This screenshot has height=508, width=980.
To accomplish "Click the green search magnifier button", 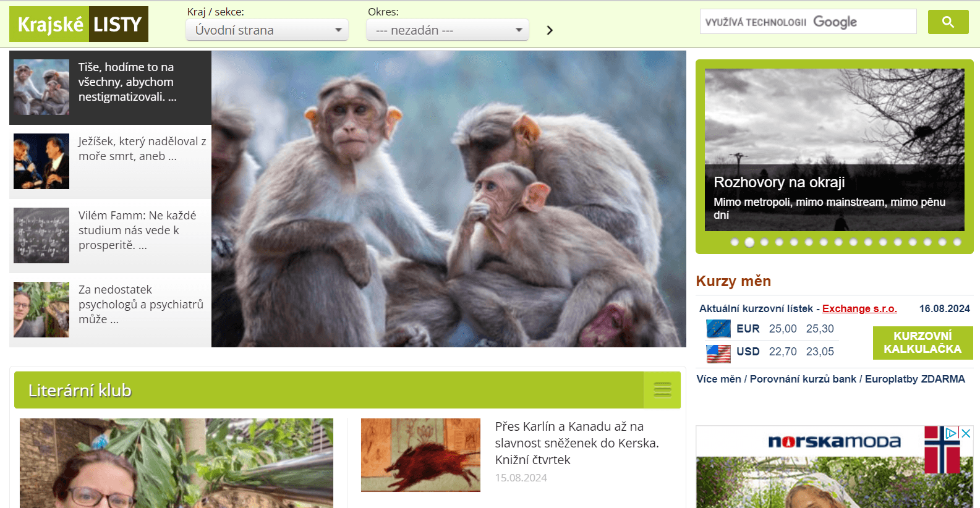I will (948, 22).
